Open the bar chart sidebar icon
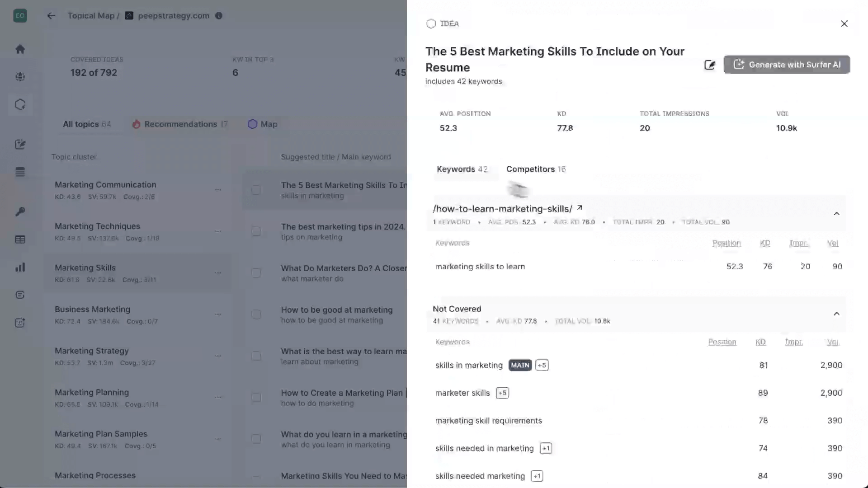Viewport: 868px width, 488px height. pos(20,267)
